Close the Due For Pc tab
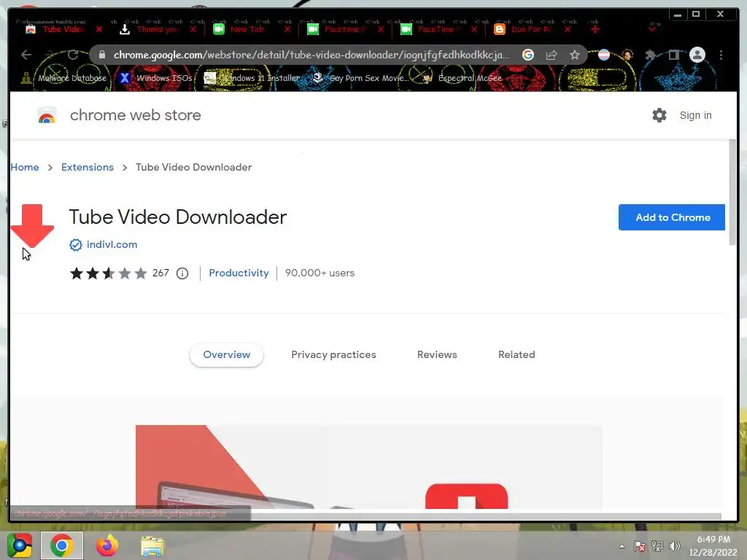The width and height of the screenshot is (747, 560). click(568, 29)
